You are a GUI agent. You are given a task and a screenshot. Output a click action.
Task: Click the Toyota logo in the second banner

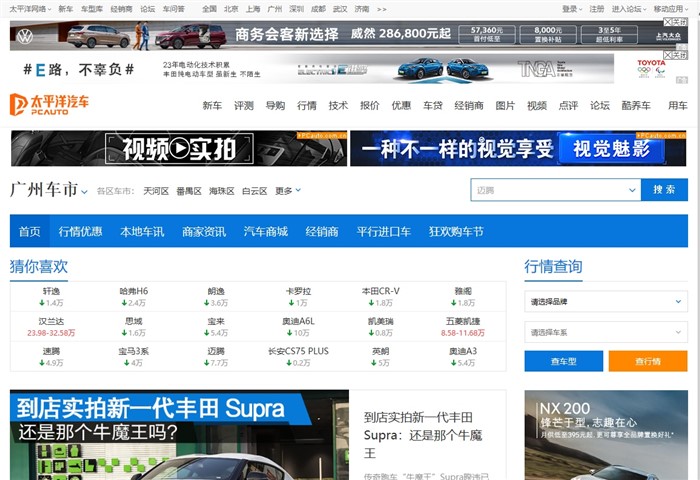[651, 68]
